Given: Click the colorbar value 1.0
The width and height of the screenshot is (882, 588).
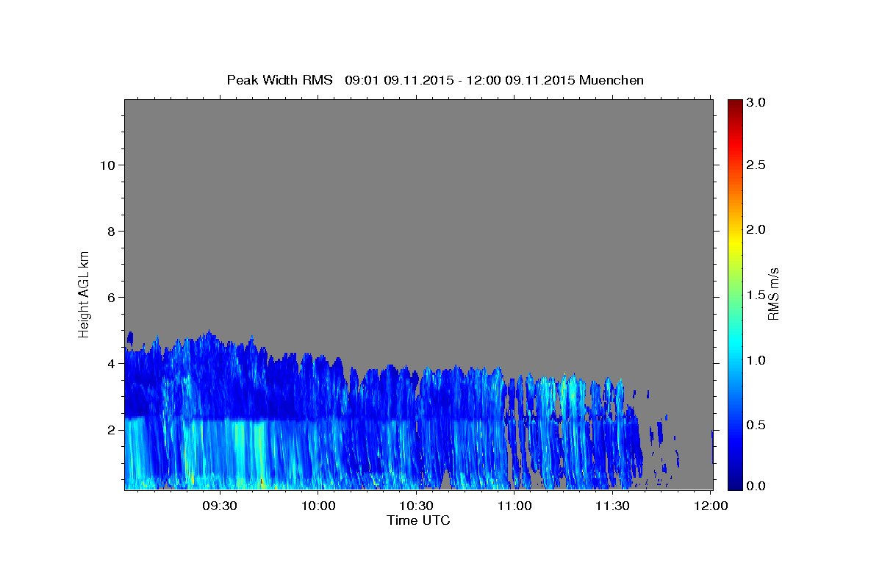Looking at the screenshot, I should coord(756,360).
